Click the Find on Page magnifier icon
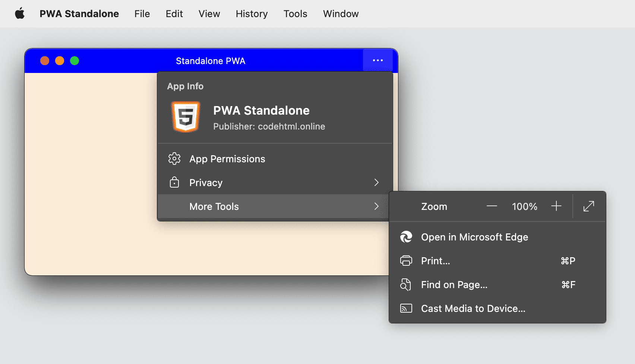 406,284
